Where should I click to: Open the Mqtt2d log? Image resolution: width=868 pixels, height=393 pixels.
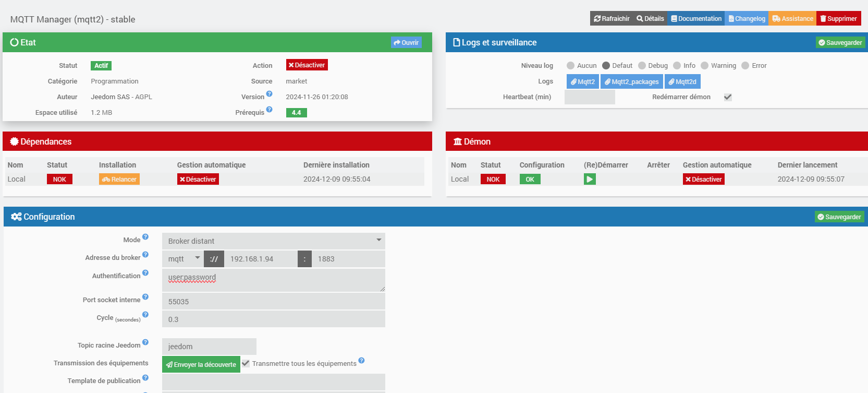(682, 81)
